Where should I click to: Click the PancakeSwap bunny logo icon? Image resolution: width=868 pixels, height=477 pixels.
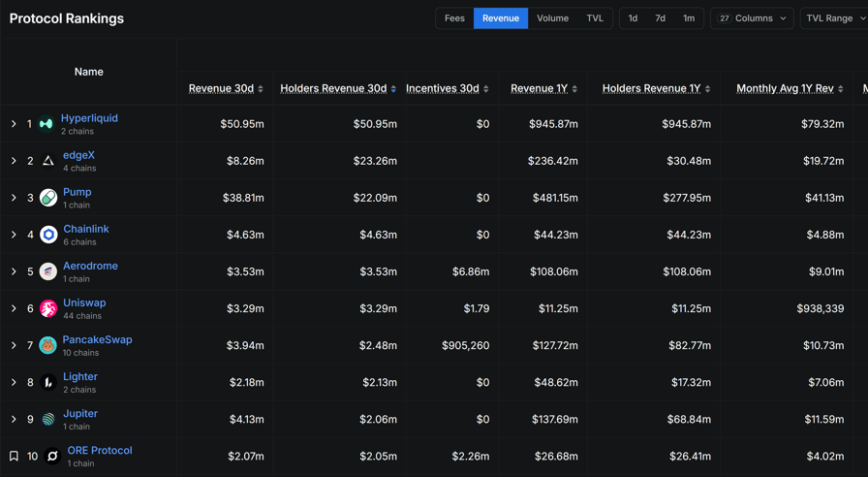(x=48, y=345)
